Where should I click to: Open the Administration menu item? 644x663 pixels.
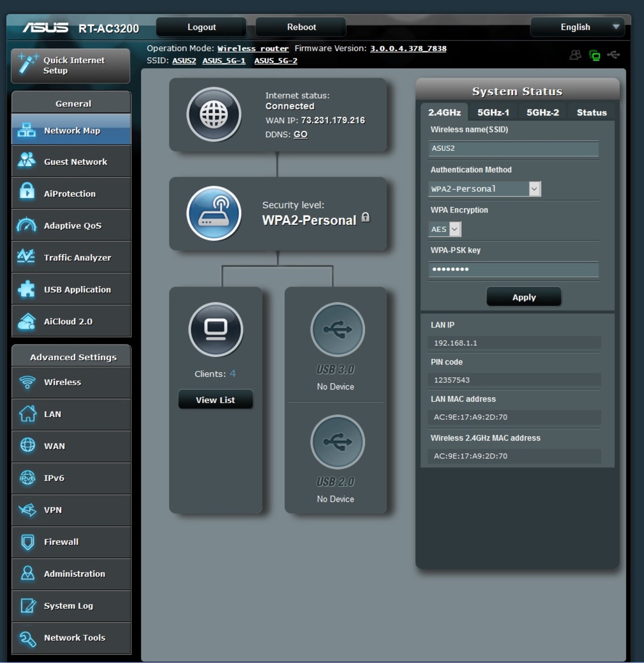pyautogui.click(x=71, y=574)
